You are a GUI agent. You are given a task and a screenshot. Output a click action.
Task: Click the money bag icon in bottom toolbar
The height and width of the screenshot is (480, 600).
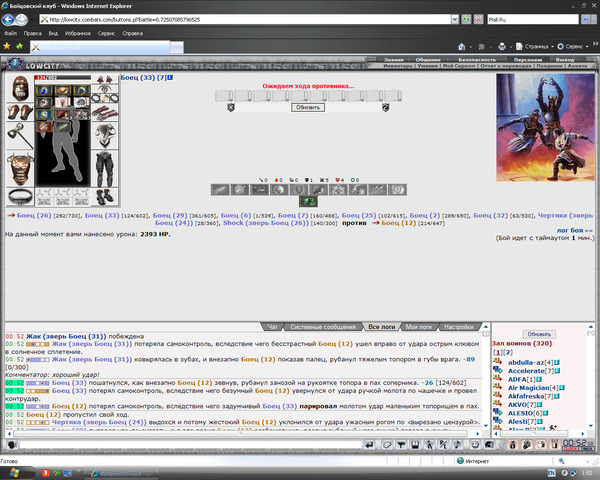(513, 444)
